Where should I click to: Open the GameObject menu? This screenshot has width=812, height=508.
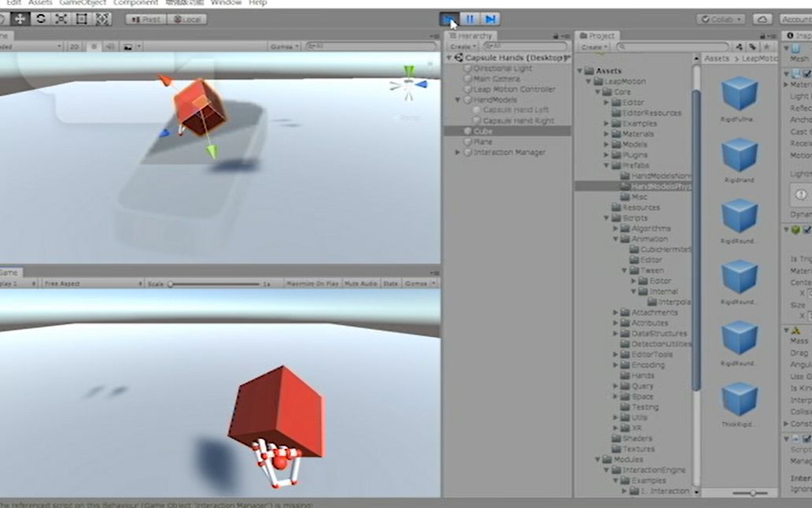(x=81, y=2)
